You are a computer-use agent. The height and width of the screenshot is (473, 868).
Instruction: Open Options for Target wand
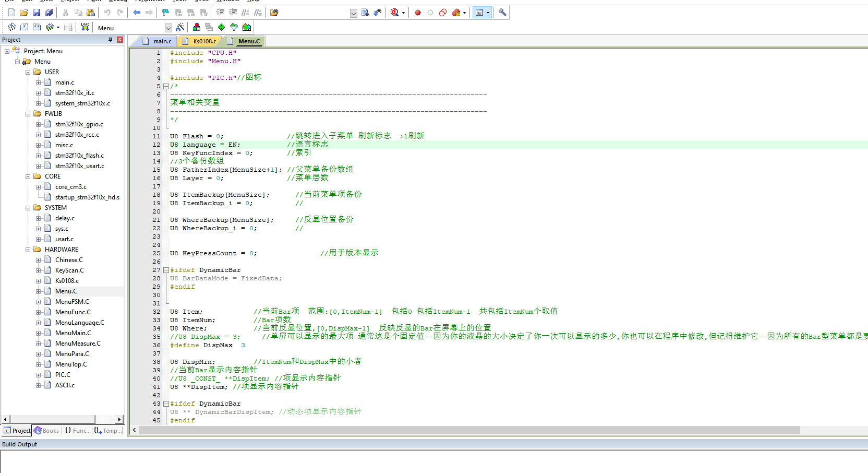click(180, 27)
